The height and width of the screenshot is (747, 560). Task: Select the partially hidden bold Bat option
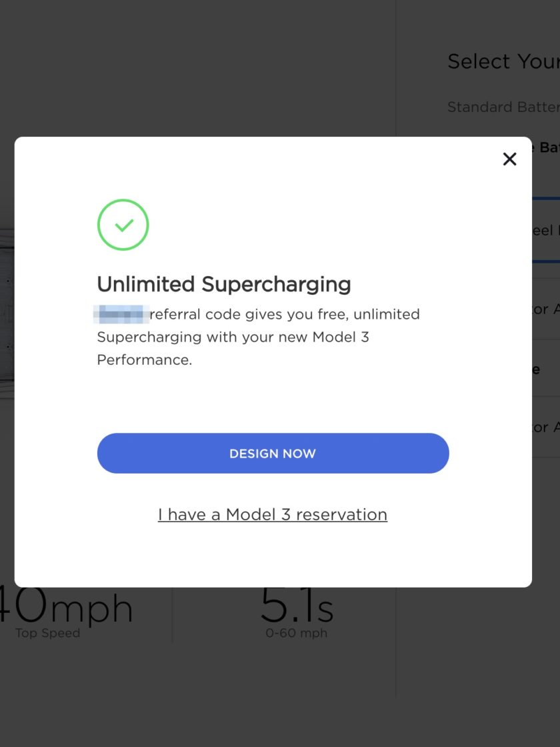coord(546,147)
